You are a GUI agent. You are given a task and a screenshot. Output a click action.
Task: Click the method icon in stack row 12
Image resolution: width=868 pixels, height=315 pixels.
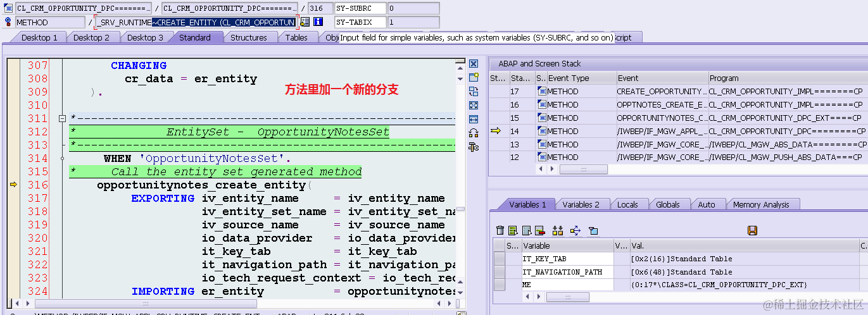coord(541,157)
